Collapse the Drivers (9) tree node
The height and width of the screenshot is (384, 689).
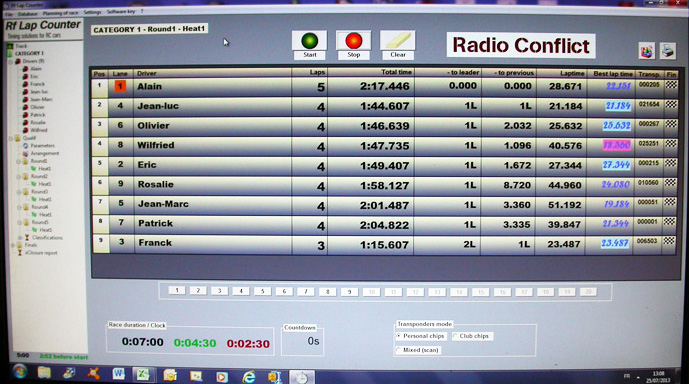click(x=11, y=62)
